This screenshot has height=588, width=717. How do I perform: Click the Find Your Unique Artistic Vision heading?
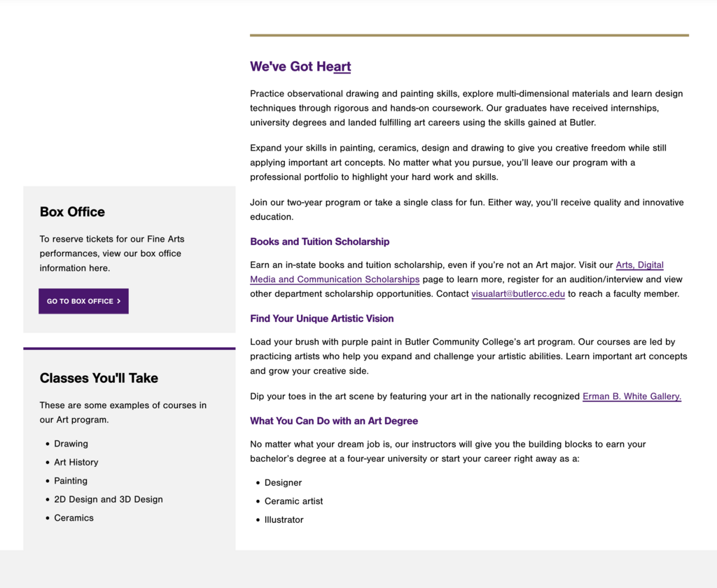(x=321, y=318)
